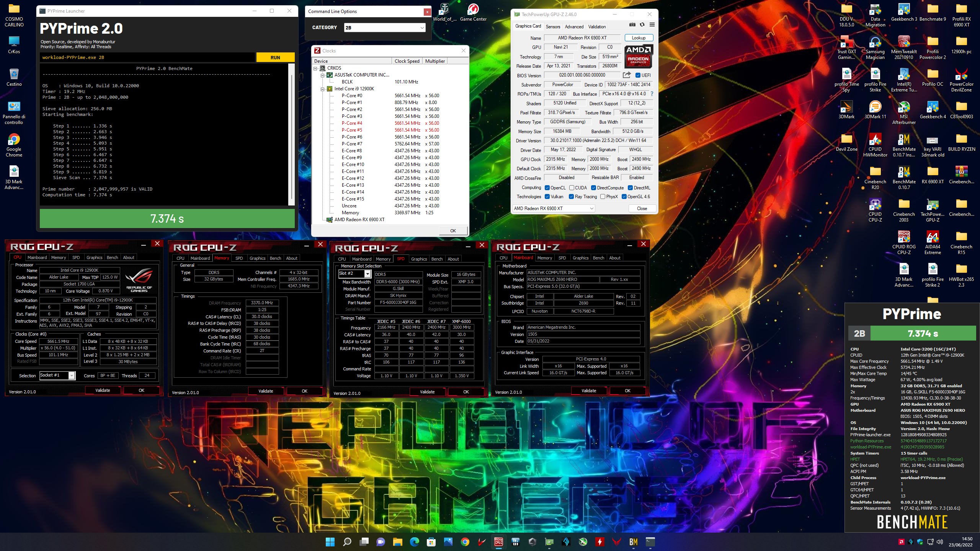This screenshot has height=551, width=980.
Task: Click the GPU-Z refresh icon
Action: (x=642, y=25)
